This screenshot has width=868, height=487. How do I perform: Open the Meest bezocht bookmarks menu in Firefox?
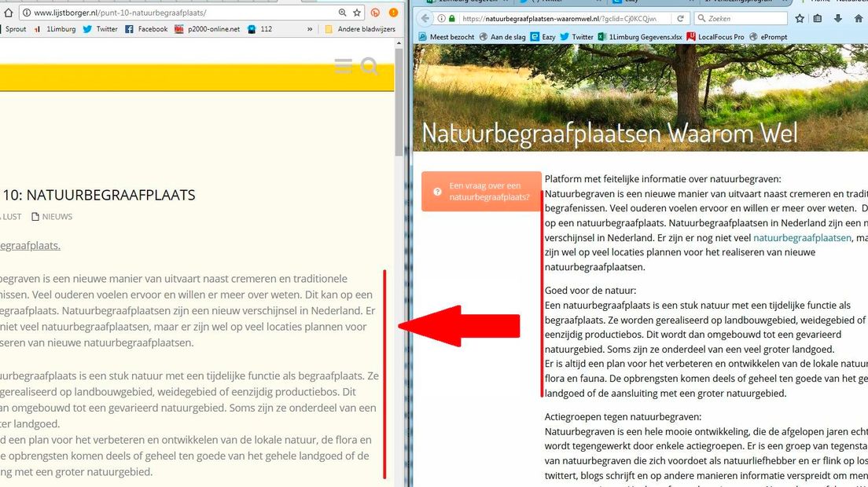tap(446, 36)
